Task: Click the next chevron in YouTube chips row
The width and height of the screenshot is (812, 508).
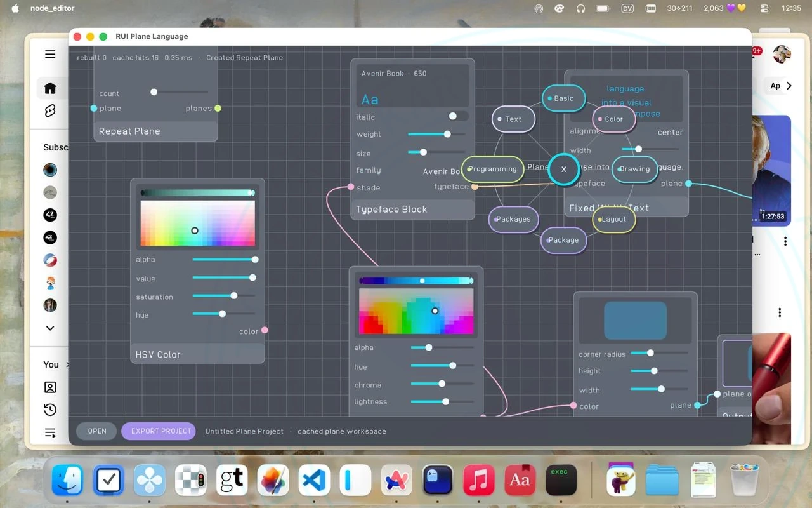Action: [789, 86]
